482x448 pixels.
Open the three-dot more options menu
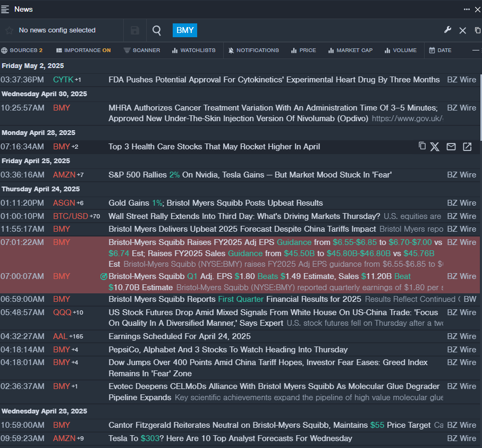tap(467, 9)
